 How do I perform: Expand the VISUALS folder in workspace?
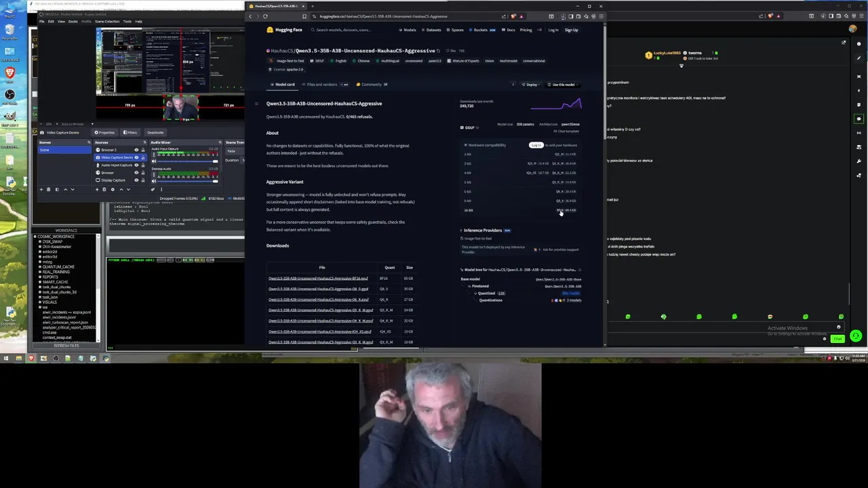pos(40,302)
